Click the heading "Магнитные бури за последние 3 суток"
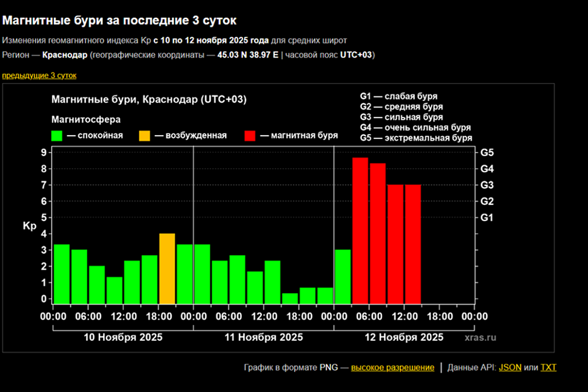Image resolution: width=588 pixels, height=392 pixels. click(120, 21)
